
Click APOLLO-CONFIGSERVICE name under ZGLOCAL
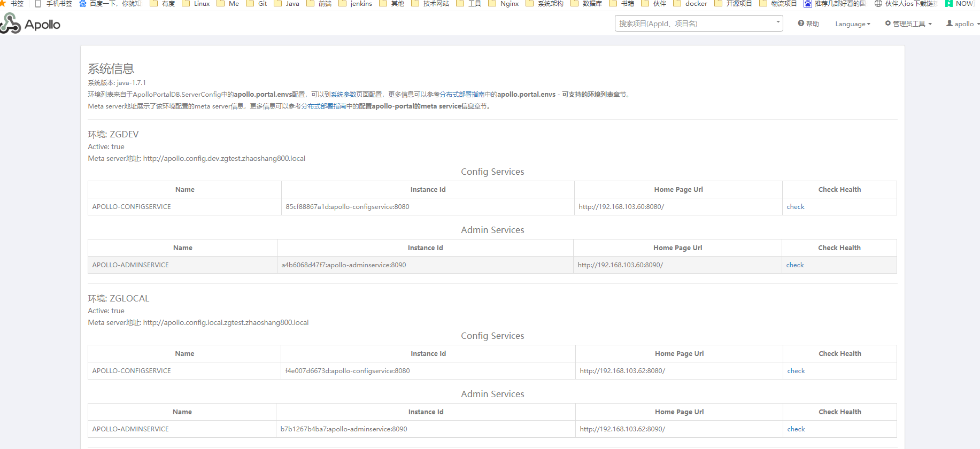132,371
